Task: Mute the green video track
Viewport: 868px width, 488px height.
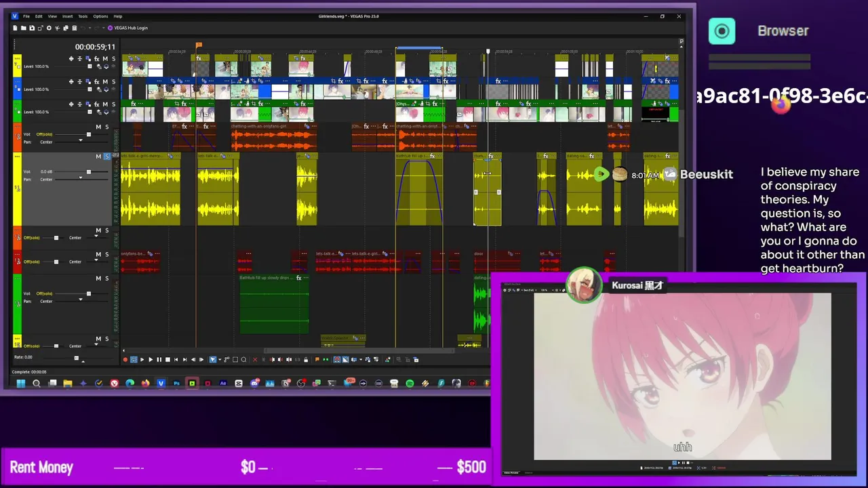Action: point(105,104)
